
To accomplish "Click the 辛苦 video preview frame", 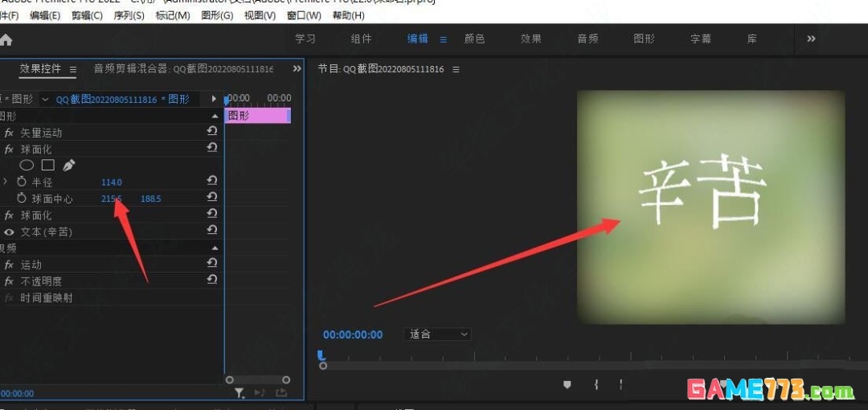I will (710, 207).
